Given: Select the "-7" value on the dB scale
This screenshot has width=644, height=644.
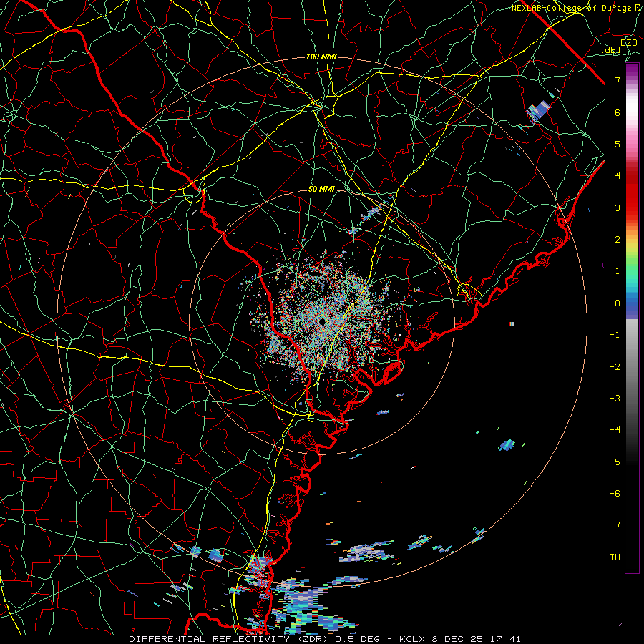Looking at the screenshot, I should pyautogui.click(x=615, y=525).
